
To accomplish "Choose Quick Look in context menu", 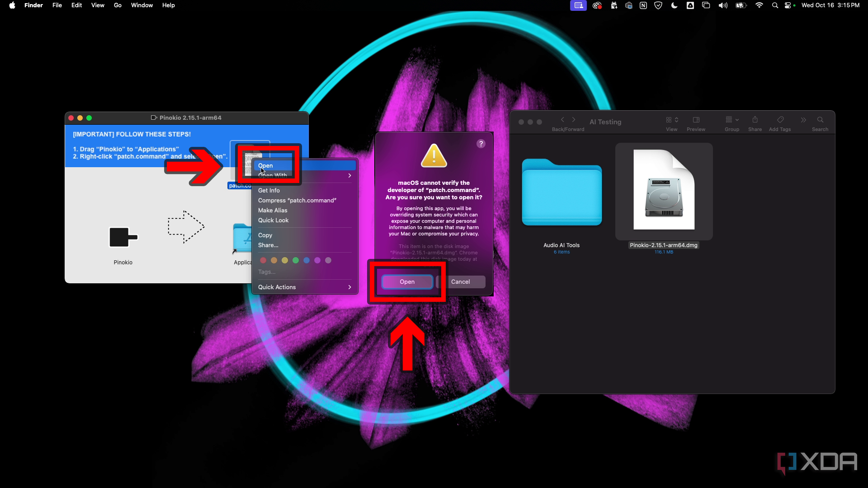I will (305, 220).
